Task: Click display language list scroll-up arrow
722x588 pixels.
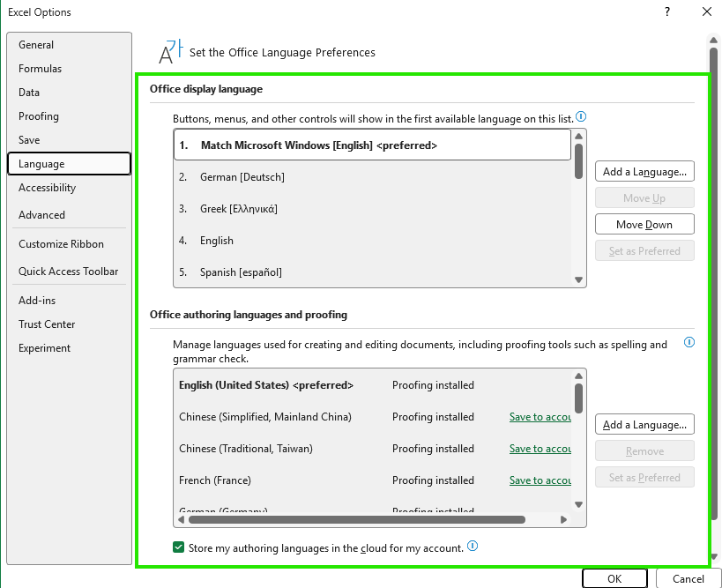Action: click(579, 137)
